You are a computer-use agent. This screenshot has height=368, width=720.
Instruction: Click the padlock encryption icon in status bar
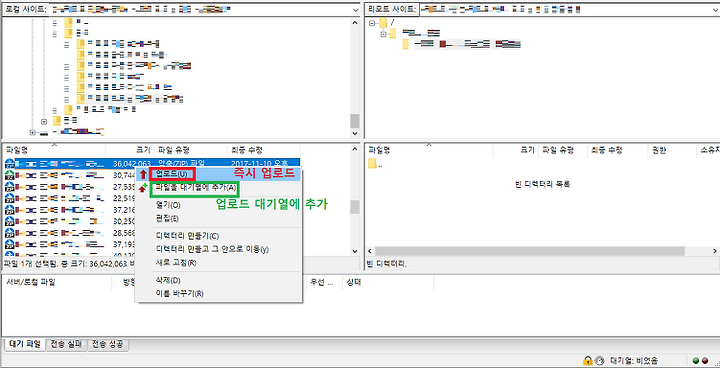(x=587, y=361)
